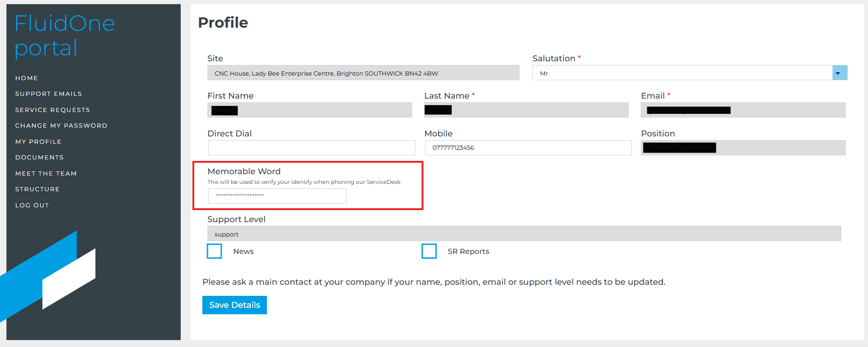
Task: Open Structure in the sidebar
Action: (x=37, y=189)
